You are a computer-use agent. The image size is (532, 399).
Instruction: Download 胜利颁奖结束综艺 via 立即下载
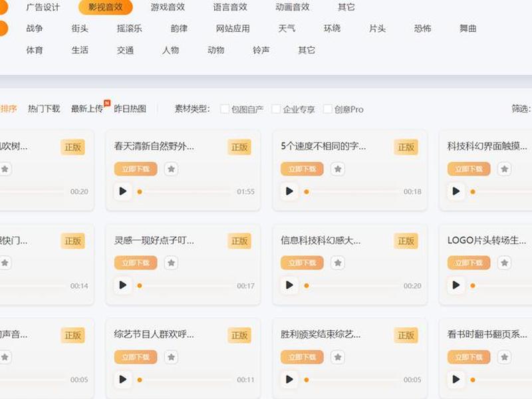click(x=303, y=357)
